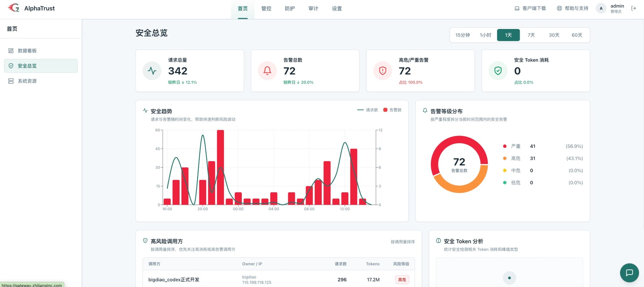Set time range to 60天
Screen dimensions: 644x287
(x=577, y=35)
